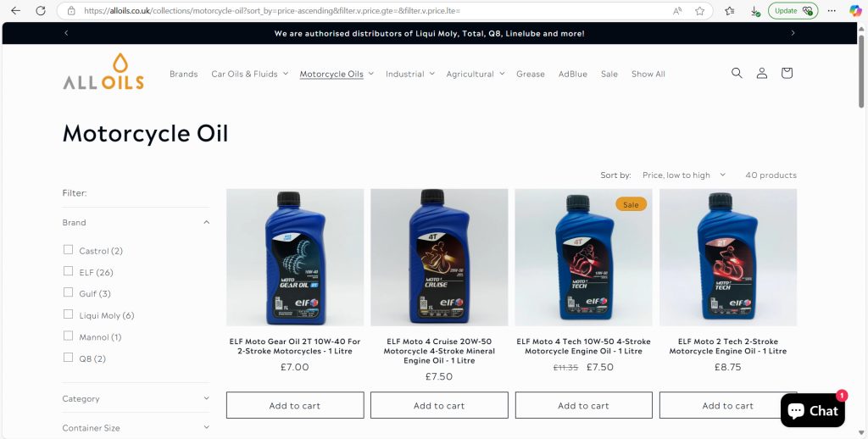Open ELF Moto 4 Tech product link
This screenshot has width=868, height=439.
coord(583,346)
